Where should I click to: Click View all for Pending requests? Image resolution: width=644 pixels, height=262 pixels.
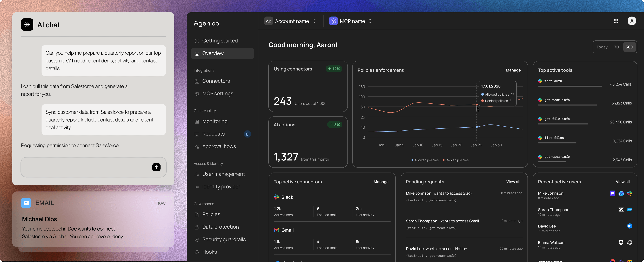pyautogui.click(x=513, y=182)
